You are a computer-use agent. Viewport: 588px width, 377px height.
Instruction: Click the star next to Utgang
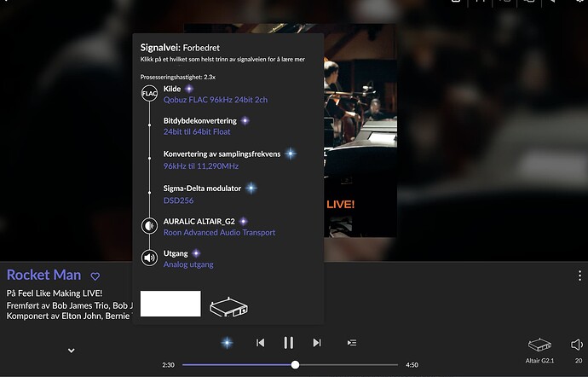click(x=196, y=253)
